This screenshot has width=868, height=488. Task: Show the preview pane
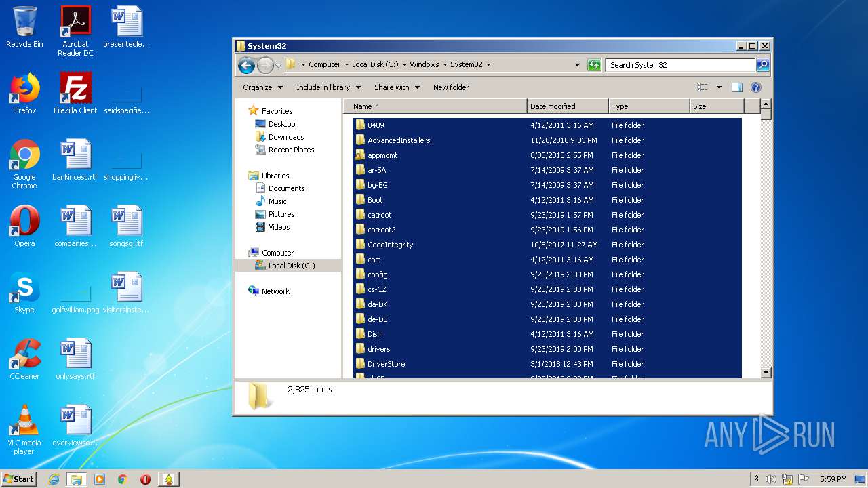(x=737, y=87)
